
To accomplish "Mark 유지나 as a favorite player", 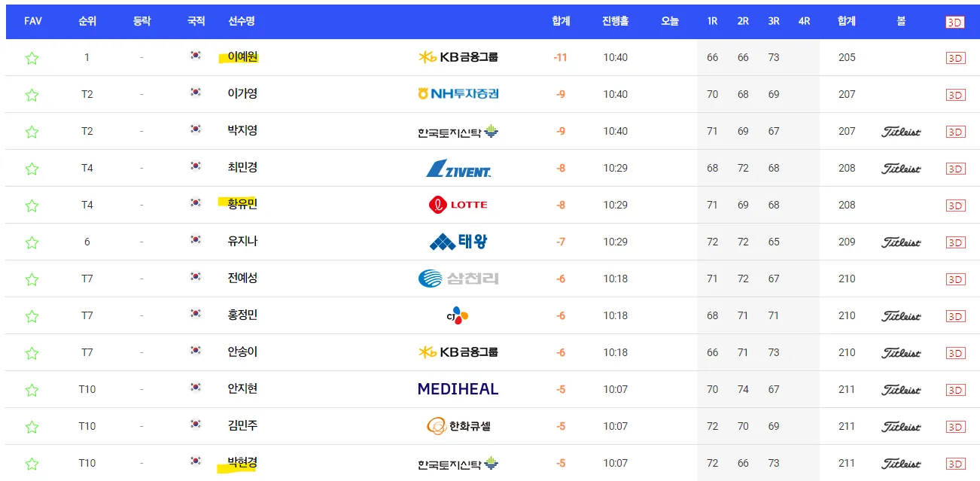I will coord(32,242).
